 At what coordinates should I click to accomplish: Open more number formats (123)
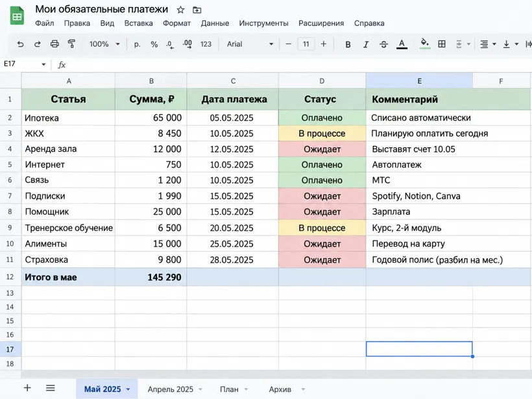(x=206, y=44)
